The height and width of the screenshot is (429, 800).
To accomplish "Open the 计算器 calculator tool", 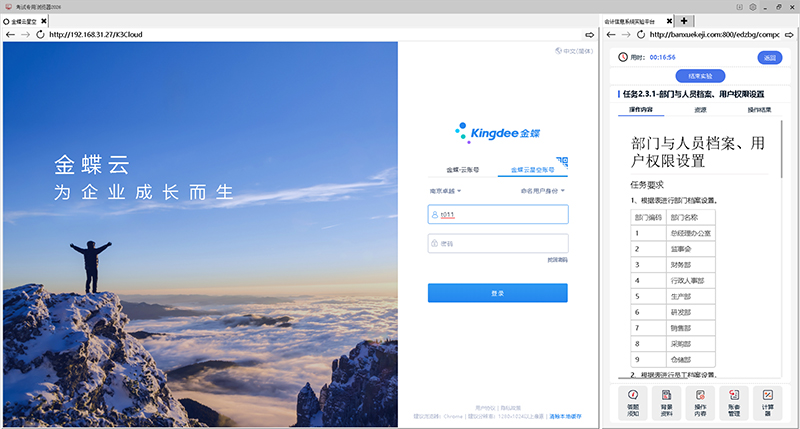I will pos(767,402).
